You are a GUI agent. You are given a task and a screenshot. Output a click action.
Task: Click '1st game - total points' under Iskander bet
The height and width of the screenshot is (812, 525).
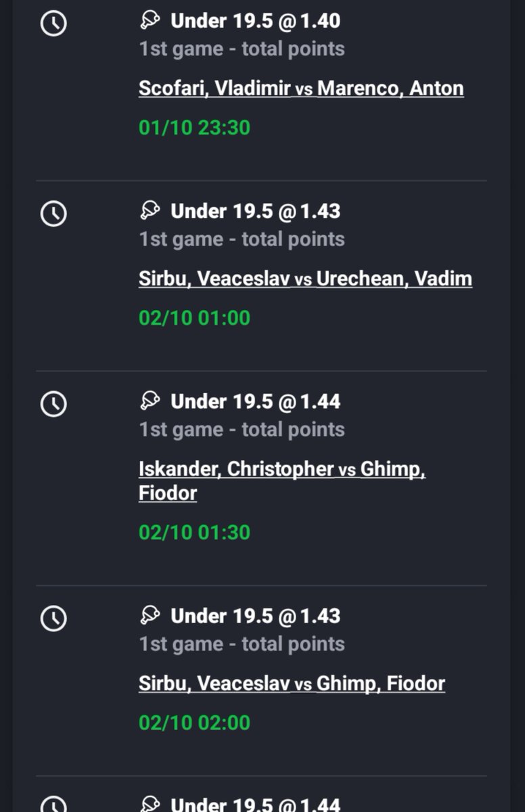pyautogui.click(x=242, y=430)
